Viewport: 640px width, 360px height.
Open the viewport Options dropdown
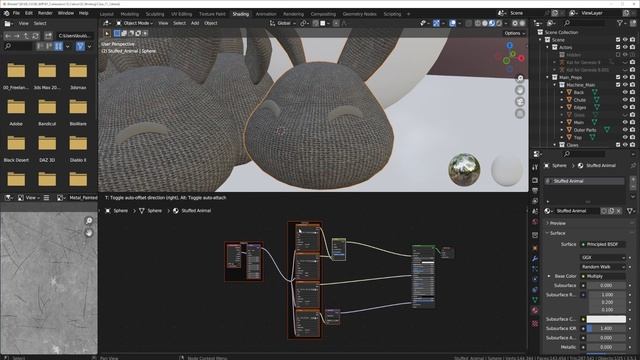tap(514, 33)
